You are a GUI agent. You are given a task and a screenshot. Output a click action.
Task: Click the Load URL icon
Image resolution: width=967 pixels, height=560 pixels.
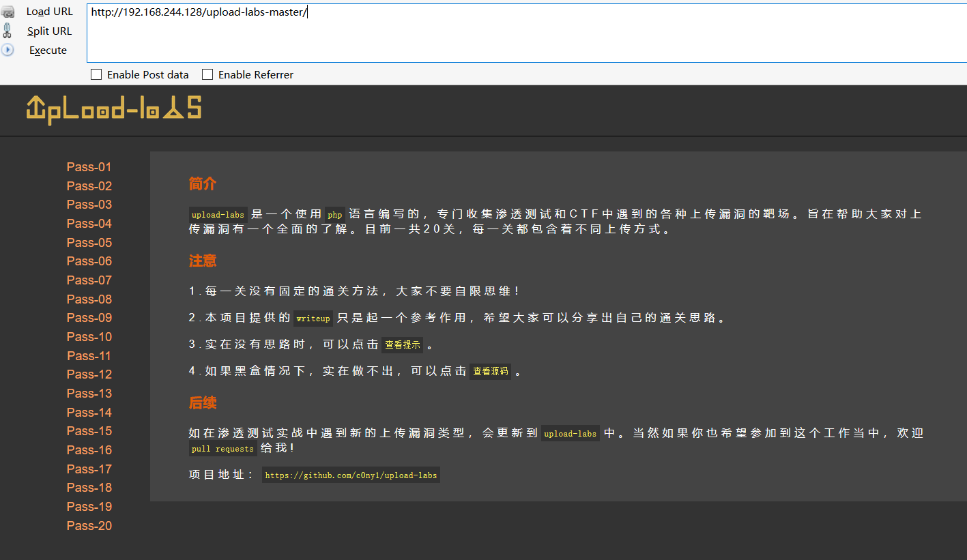(x=8, y=11)
